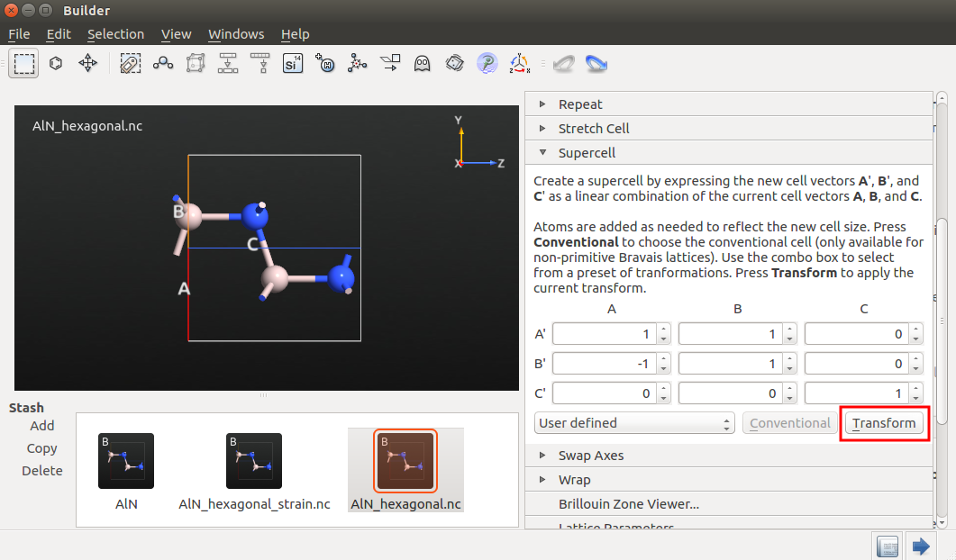Click the rotating dice randomize icon
The image size is (956, 560).
[455, 63]
